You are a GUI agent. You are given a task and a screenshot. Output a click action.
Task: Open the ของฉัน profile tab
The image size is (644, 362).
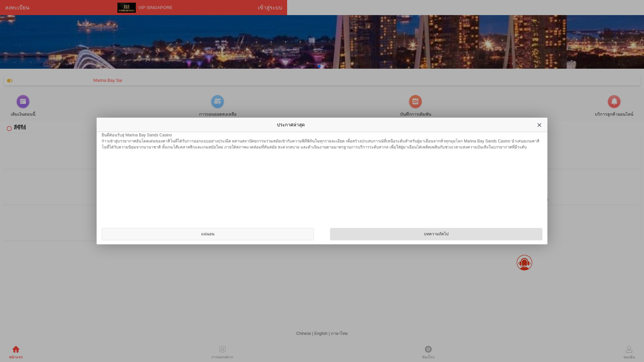pyautogui.click(x=629, y=352)
